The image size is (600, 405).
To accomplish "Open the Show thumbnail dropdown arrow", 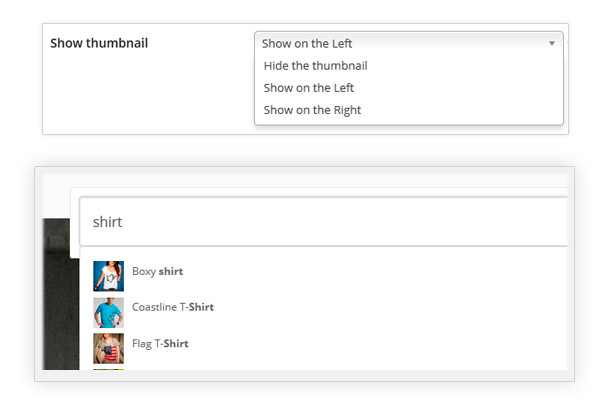I will pyautogui.click(x=551, y=44).
